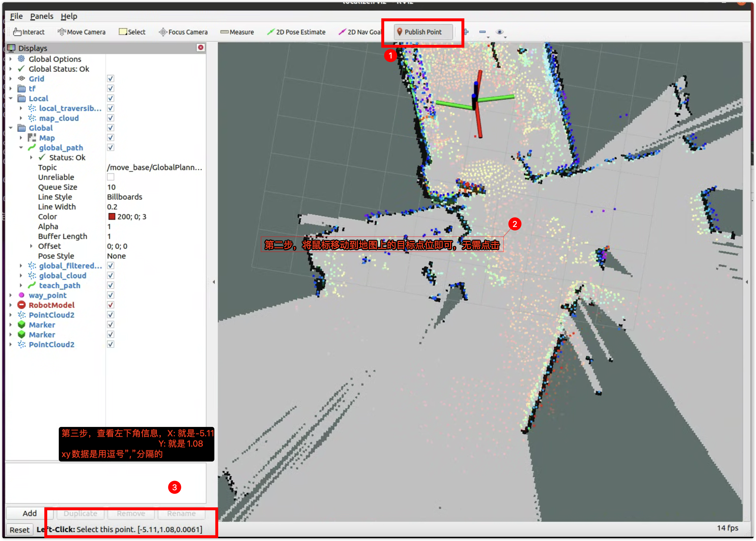Click the Rename button
The height and width of the screenshot is (541, 756).
click(181, 513)
